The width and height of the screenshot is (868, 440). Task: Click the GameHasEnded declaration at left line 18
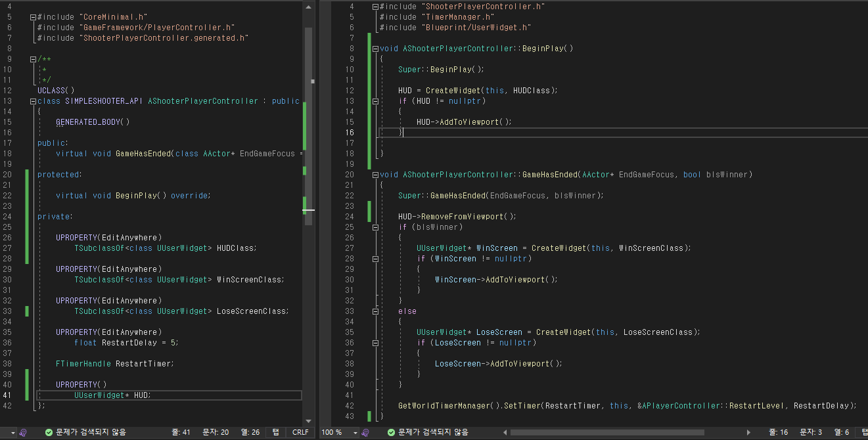pos(179,154)
